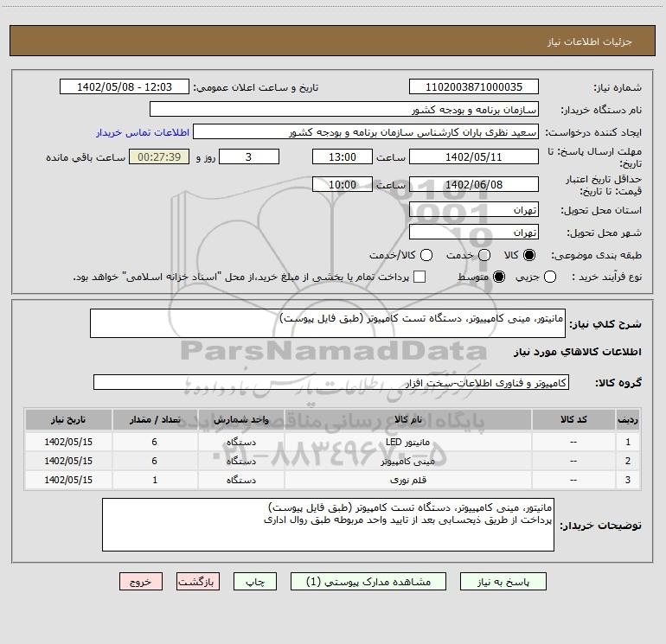This screenshot has height=644, width=666.
Task: Click the بازگشت back button
Action: pyautogui.click(x=198, y=582)
